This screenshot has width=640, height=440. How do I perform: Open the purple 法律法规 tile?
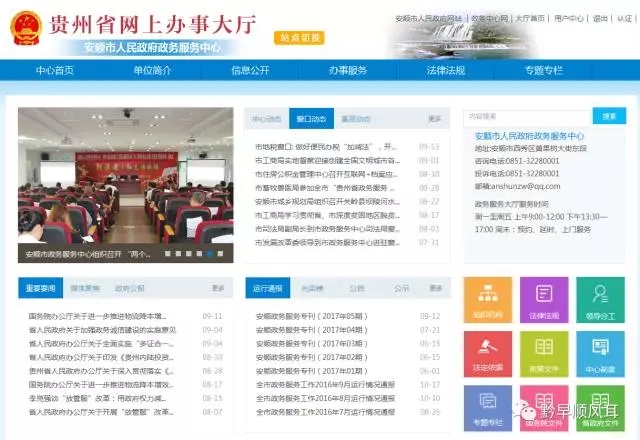coord(544,300)
